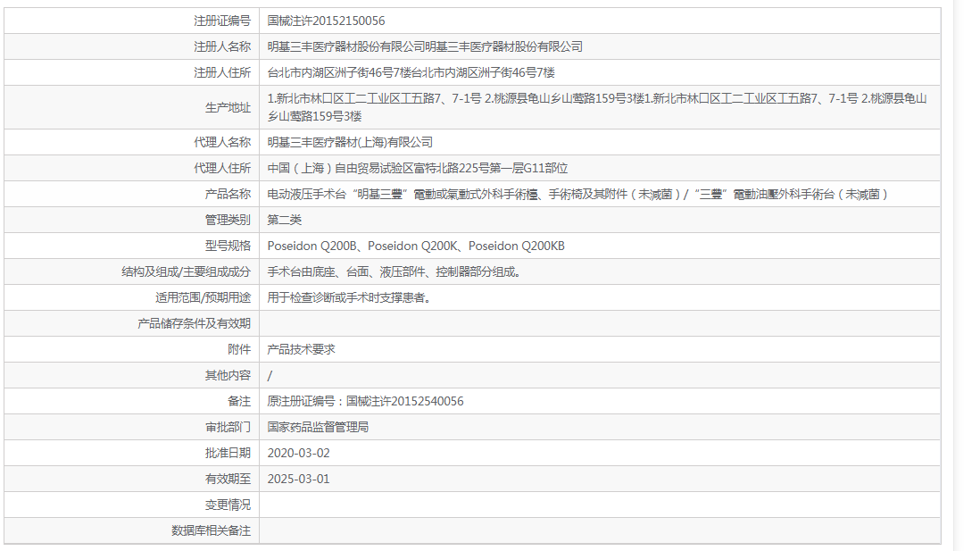Click the 注册证编号 label cell
Image resolution: width=980 pixels, height=551 pixels.
pos(222,21)
